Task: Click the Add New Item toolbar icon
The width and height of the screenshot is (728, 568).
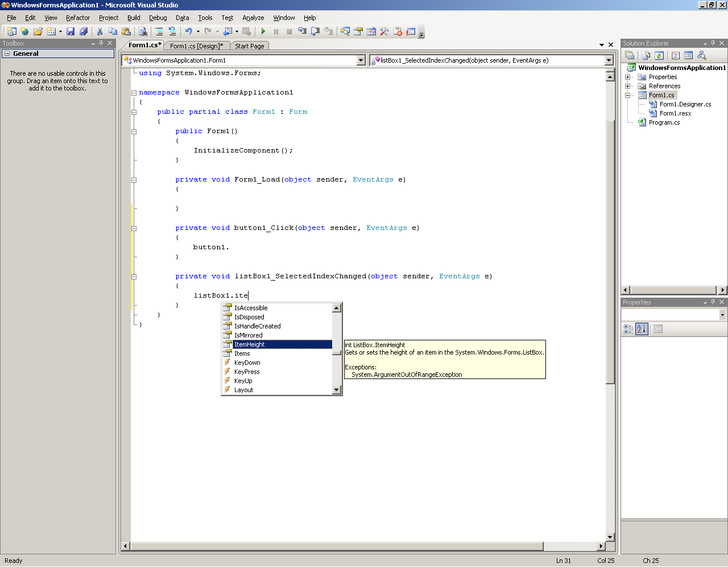Action: point(51,31)
